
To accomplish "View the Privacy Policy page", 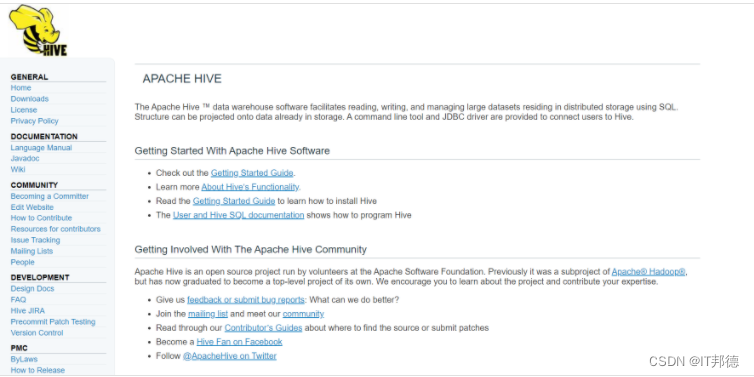I will tap(34, 121).
